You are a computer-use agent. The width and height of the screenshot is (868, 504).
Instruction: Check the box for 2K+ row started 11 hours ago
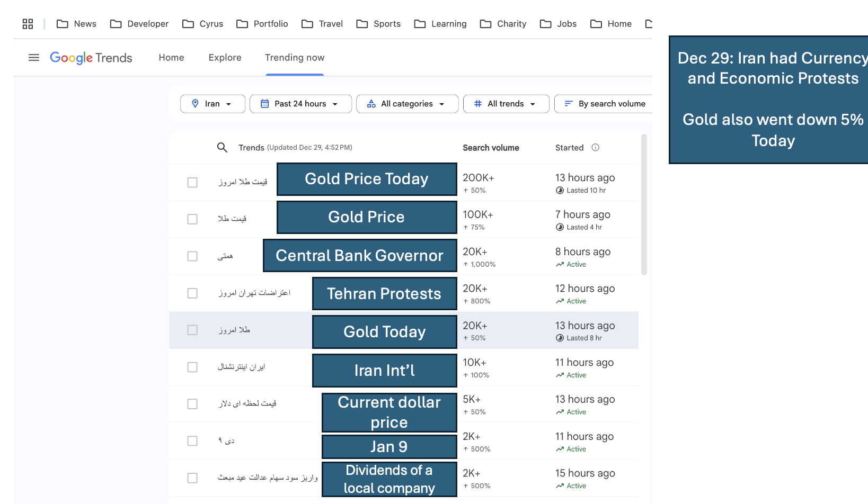point(192,441)
